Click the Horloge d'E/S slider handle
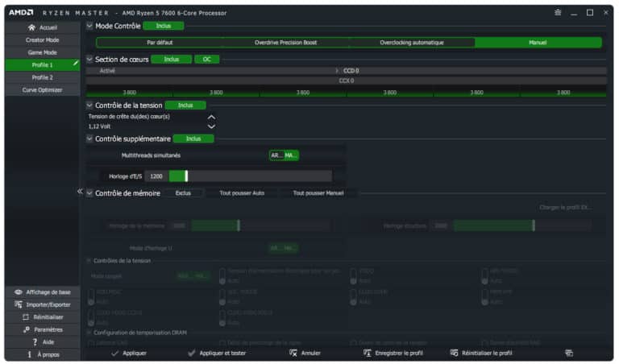 coord(186,176)
